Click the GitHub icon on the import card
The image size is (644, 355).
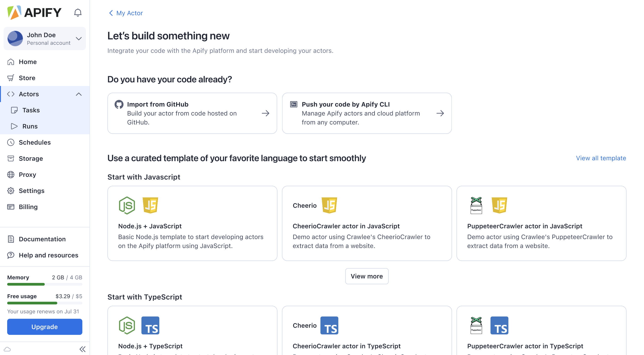tap(119, 104)
